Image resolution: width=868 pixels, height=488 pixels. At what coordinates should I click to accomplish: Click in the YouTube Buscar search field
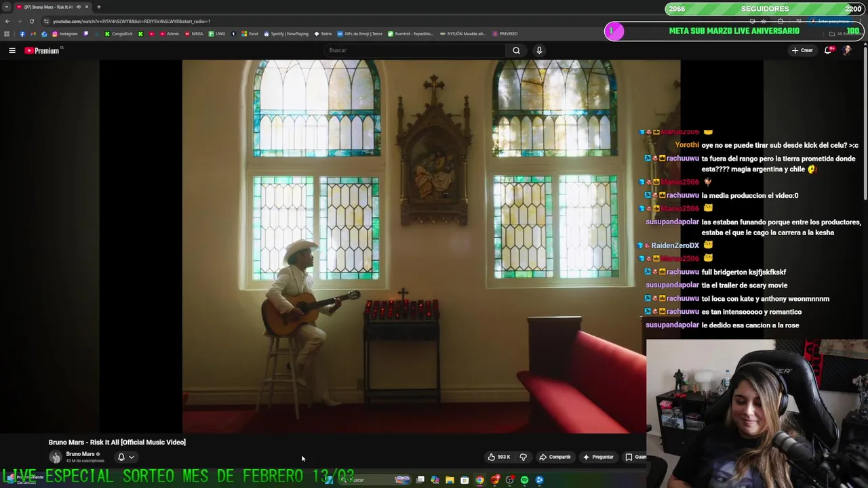415,50
